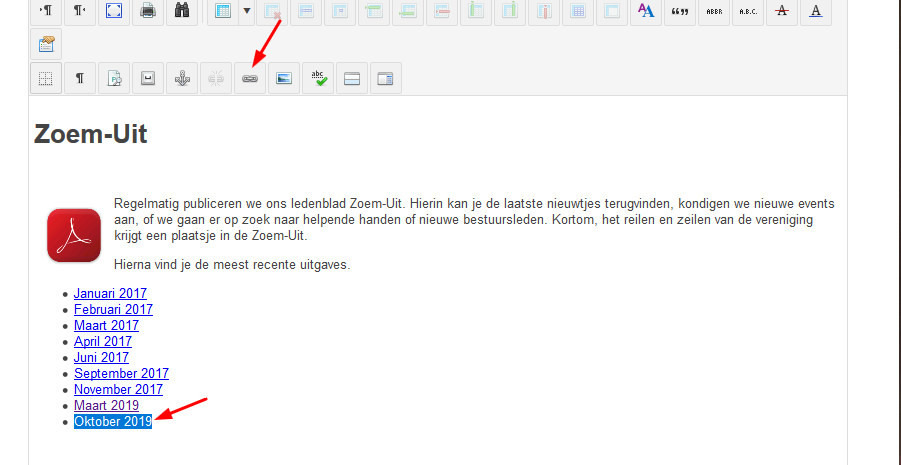Run the abc spell checker

pyautogui.click(x=318, y=78)
